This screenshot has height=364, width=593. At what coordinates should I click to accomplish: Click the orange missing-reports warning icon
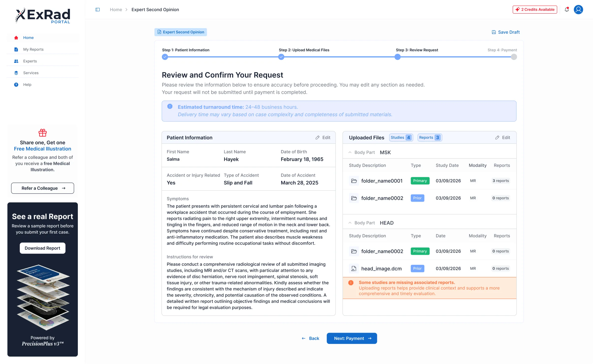click(351, 283)
